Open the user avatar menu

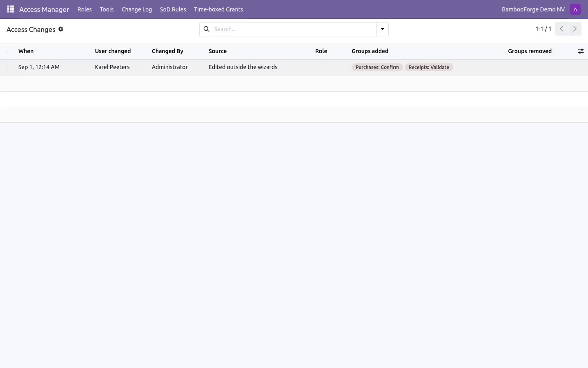(x=575, y=9)
